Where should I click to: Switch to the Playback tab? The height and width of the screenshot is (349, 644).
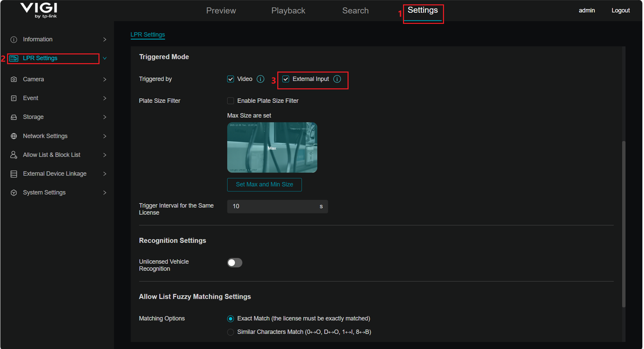(x=288, y=10)
